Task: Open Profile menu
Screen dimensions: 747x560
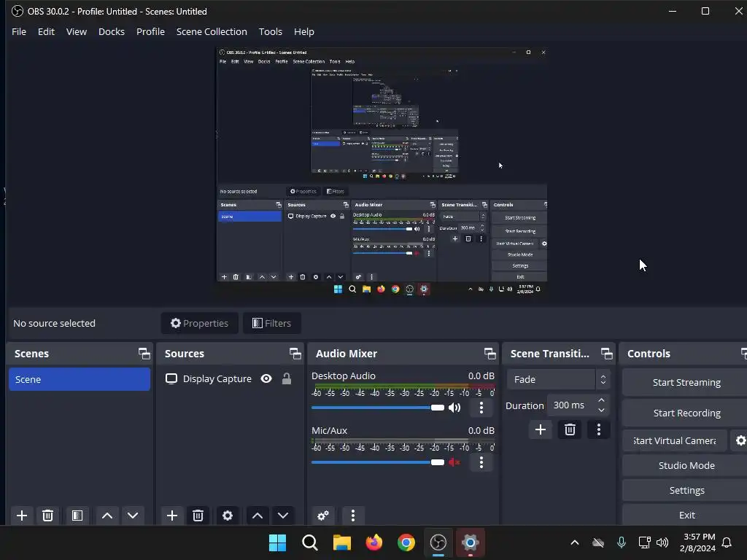Action: [x=150, y=31]
